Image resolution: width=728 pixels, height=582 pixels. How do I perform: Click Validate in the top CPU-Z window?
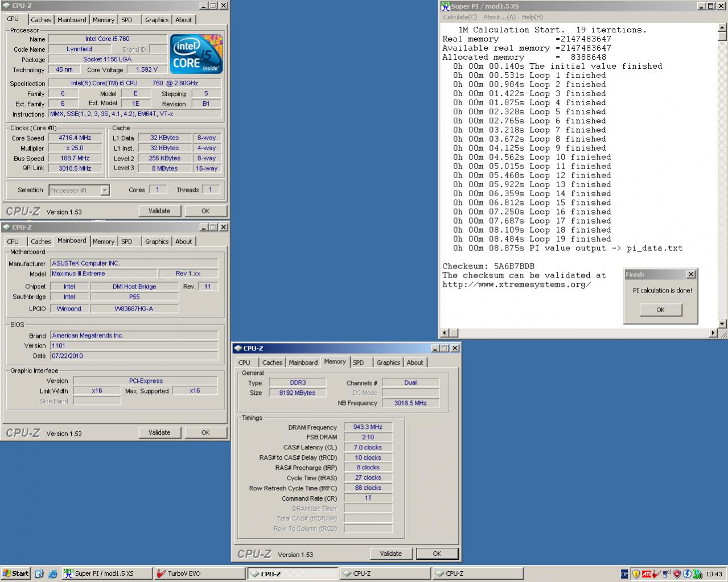[159, 210]
